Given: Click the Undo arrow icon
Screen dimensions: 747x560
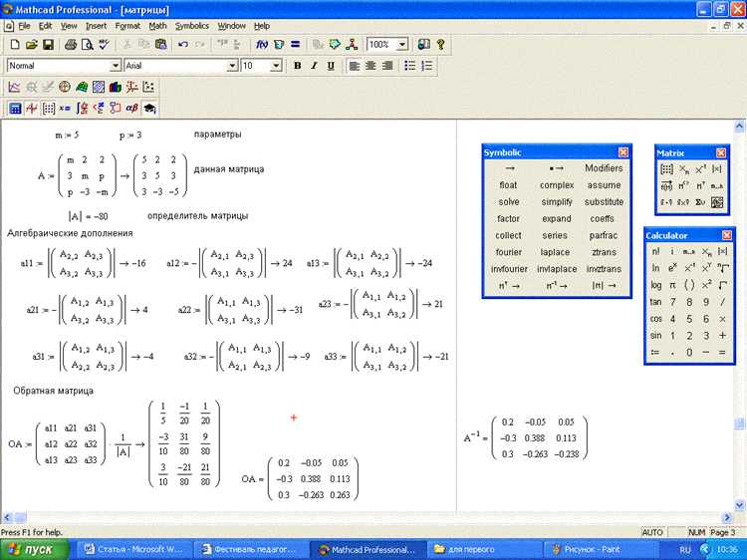Looking at the screenshot, I should pos(182,45).
